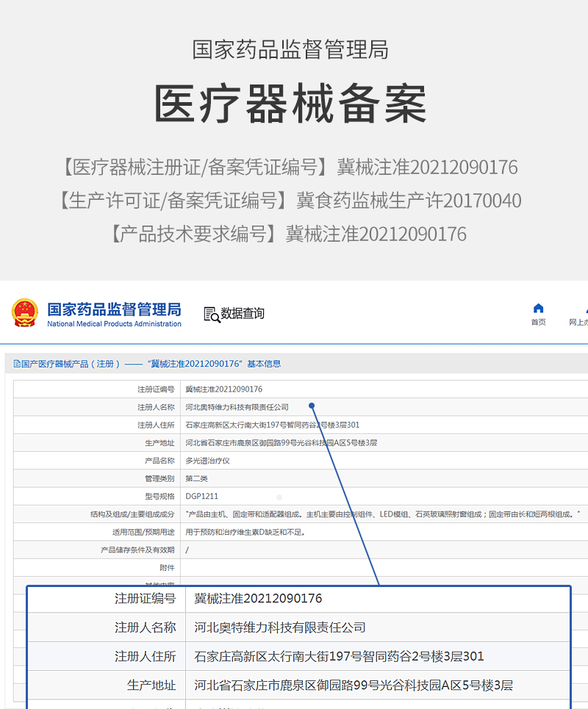Image resolution: width=588 pixels, height=709 pixels.
Task: Click the model value DGP1211
Action: click(x=201, y=497)
